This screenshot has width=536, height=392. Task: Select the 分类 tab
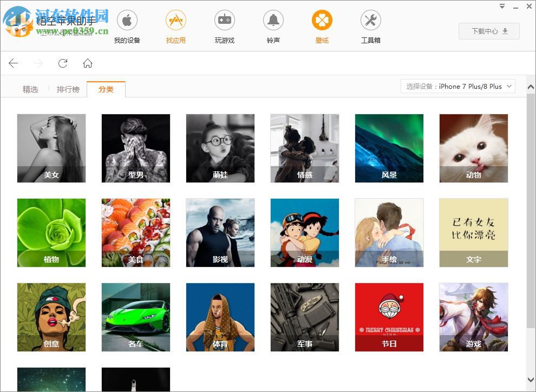[106, 89]
